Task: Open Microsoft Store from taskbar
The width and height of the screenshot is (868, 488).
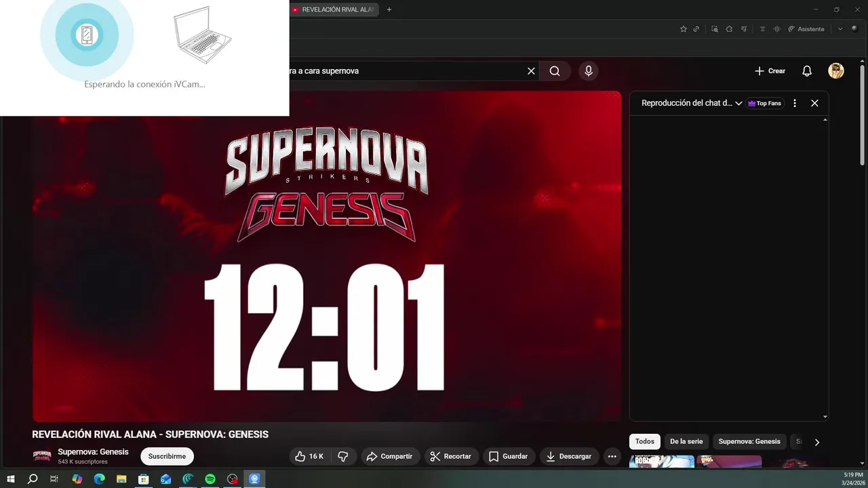Action: [x=144, y=479]
